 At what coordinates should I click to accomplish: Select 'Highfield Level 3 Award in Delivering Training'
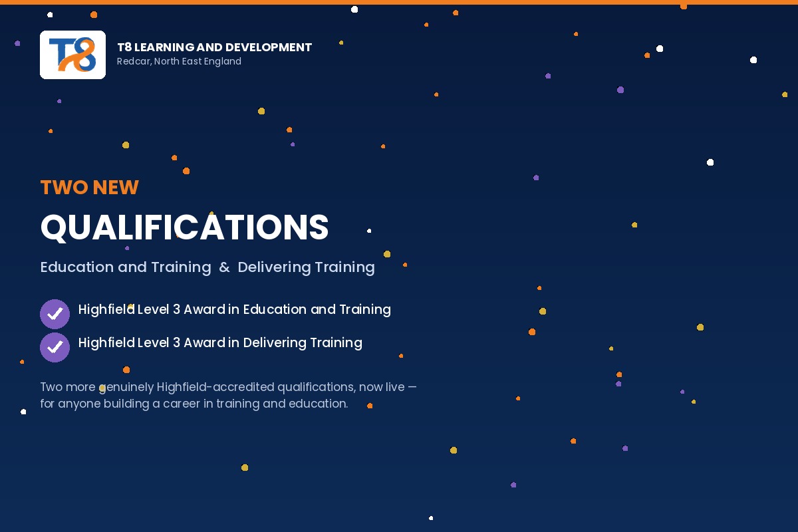tap(220, 342)
